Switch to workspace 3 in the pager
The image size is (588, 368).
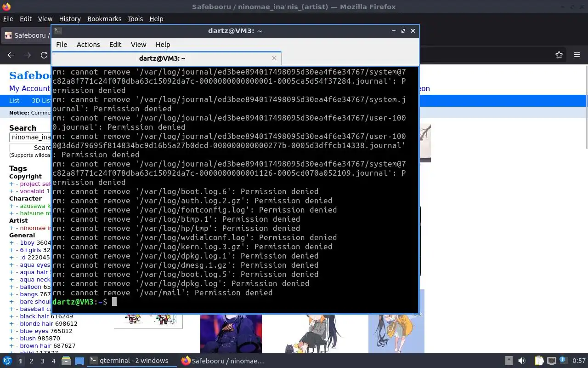pos(43,361)
